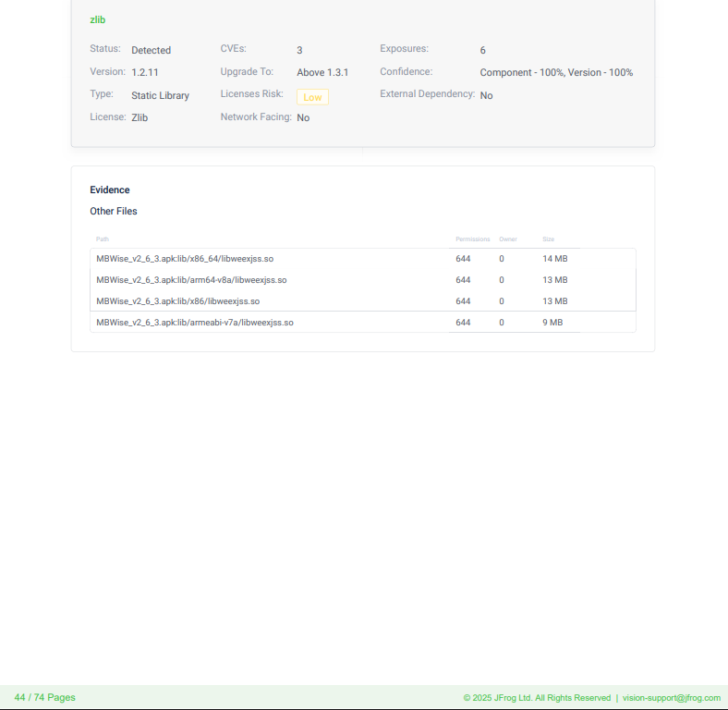This screenshot has height=710, width=728.
Task: Click the Owner column header
Action: pos(508,239)
